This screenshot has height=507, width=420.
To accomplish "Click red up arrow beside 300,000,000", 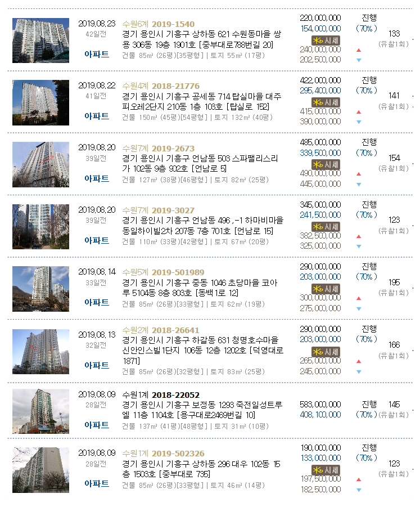I will click(x=359, y=298).
